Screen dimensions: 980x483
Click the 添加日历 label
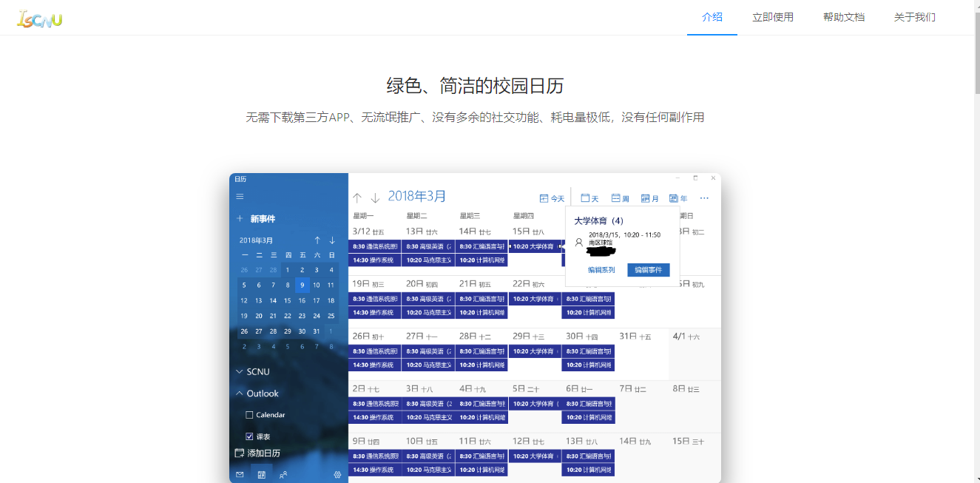264,453
